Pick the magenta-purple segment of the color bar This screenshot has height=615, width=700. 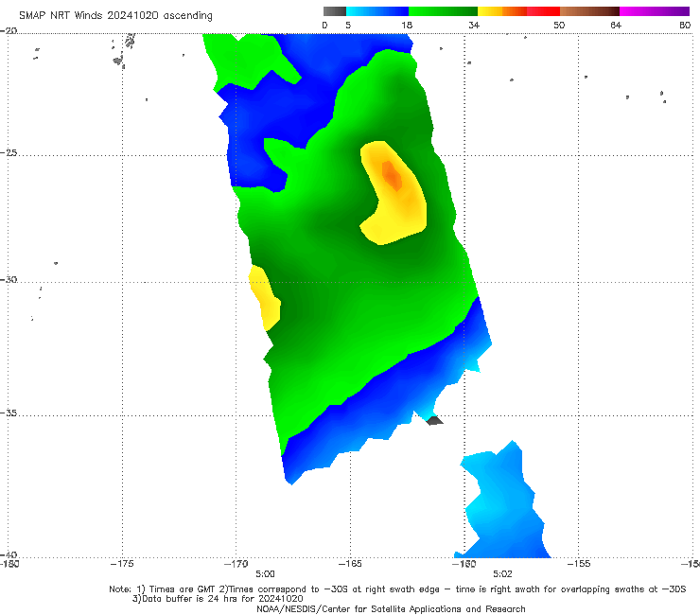(x=655, y=11)
